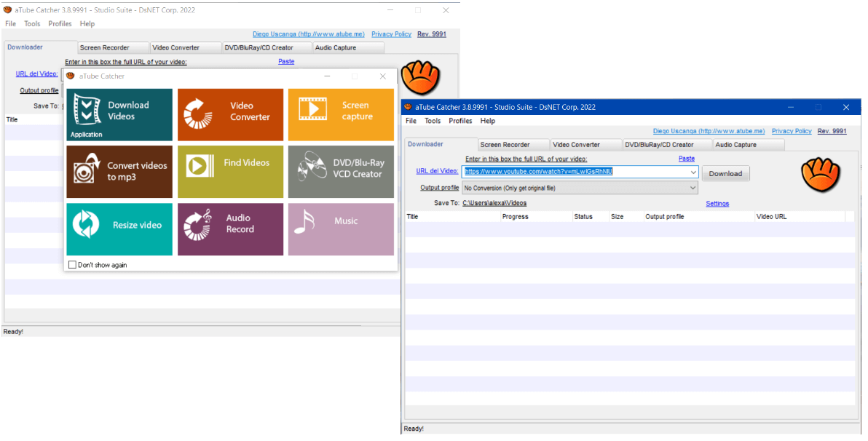Image resolution: width=868 pixels, height=441 pixels.
Task: Open the Resize video tile
Action: coord(119,229)
